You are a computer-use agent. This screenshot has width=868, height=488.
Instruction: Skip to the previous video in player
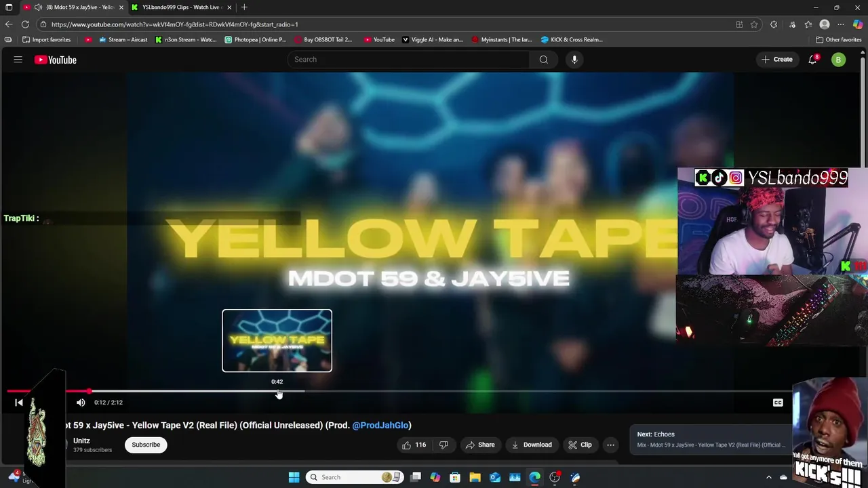click(x=19, y=403)
